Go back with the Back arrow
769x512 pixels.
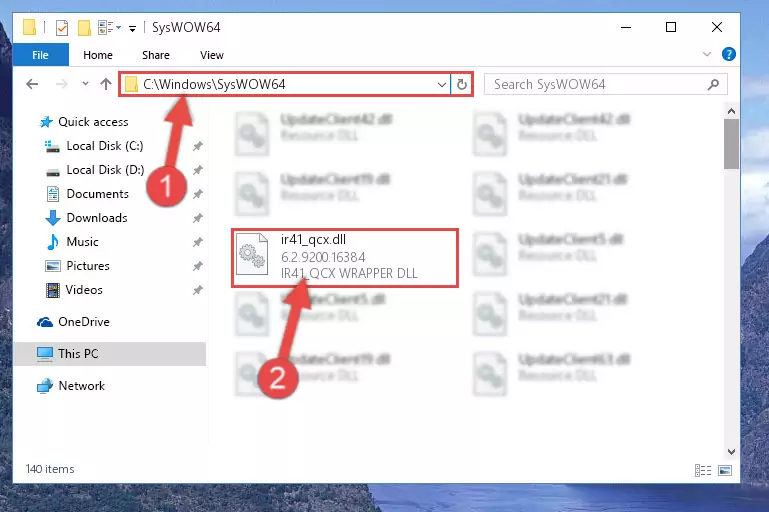point(32,84)
